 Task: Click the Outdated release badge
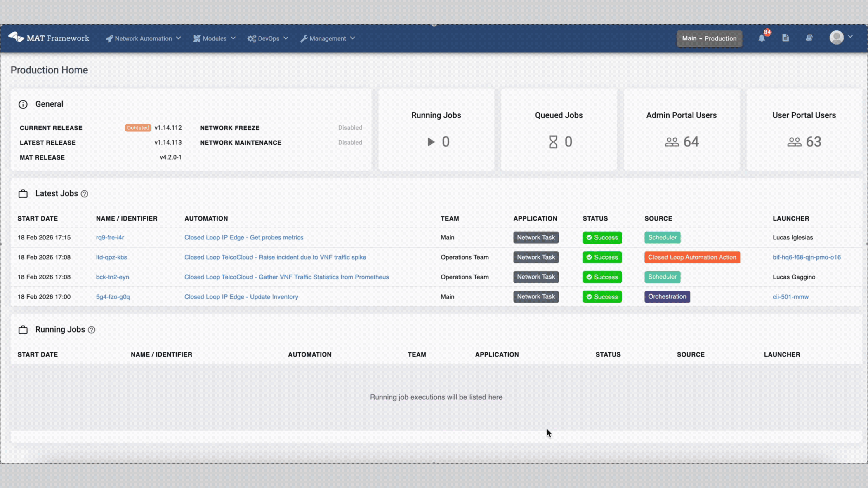coord(138,128)
